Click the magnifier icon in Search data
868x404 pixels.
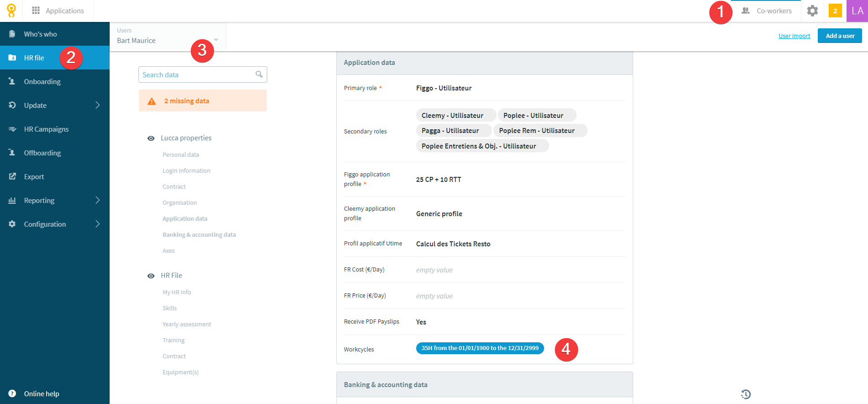point(259,74)
